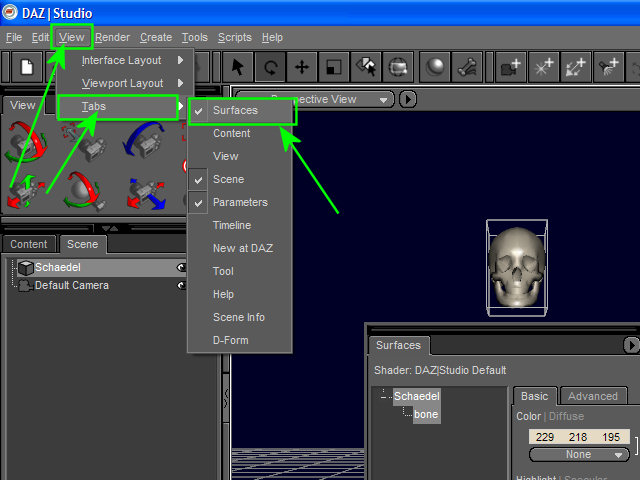Create a new point light
The image size is (640, 480).
pos(543,67)
